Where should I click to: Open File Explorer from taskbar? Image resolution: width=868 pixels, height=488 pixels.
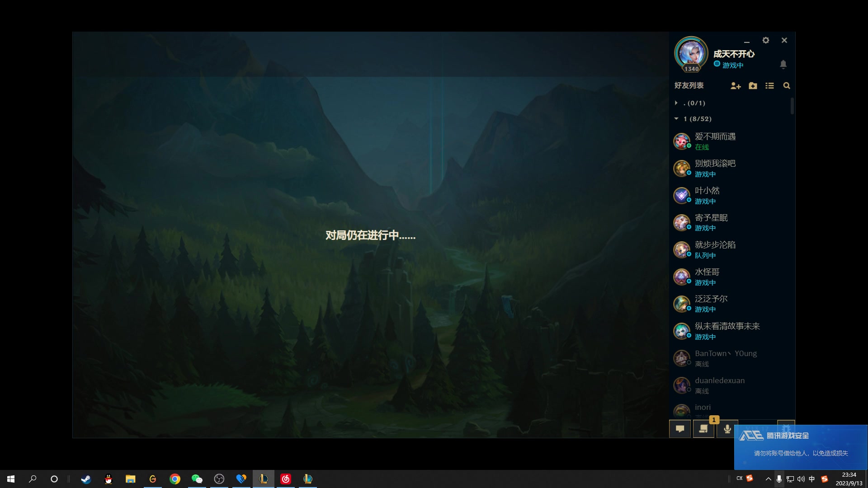[x=131, y=479]
